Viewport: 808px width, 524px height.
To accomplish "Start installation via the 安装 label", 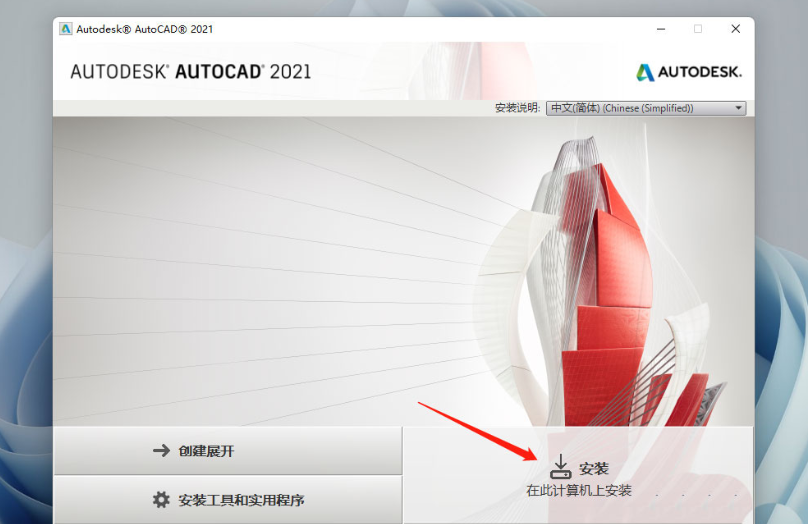I will coord(594,468).
